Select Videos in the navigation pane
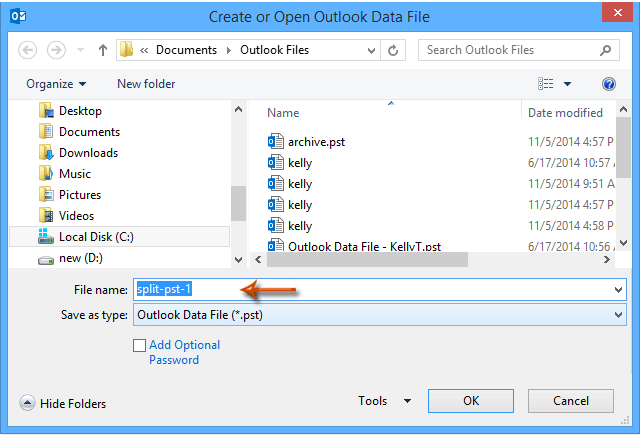This screenshot has width=640, height=435. 76,216
